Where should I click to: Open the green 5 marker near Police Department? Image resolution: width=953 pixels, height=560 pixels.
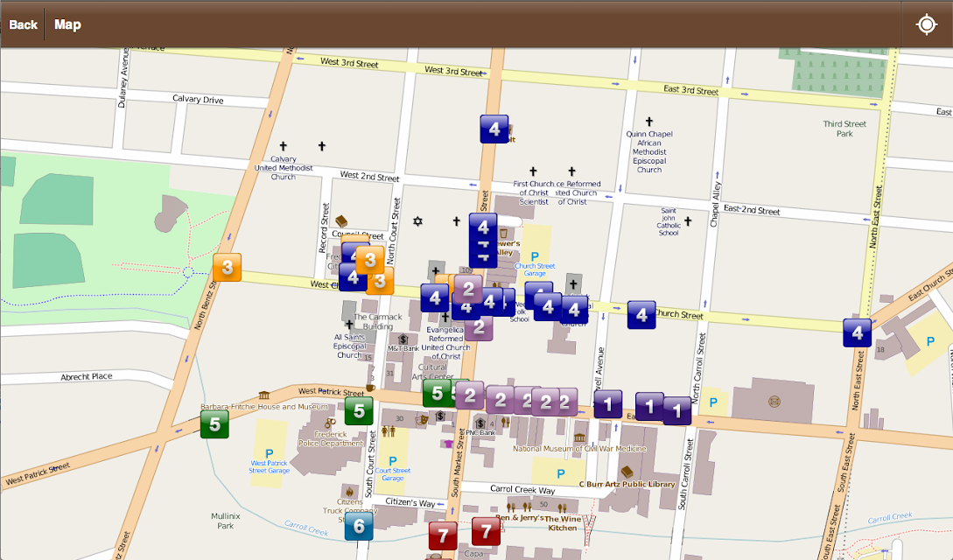(x=359, y=411)
